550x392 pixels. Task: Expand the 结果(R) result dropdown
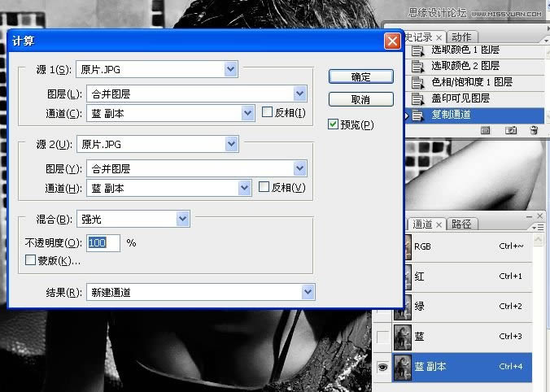click(308, 292)
